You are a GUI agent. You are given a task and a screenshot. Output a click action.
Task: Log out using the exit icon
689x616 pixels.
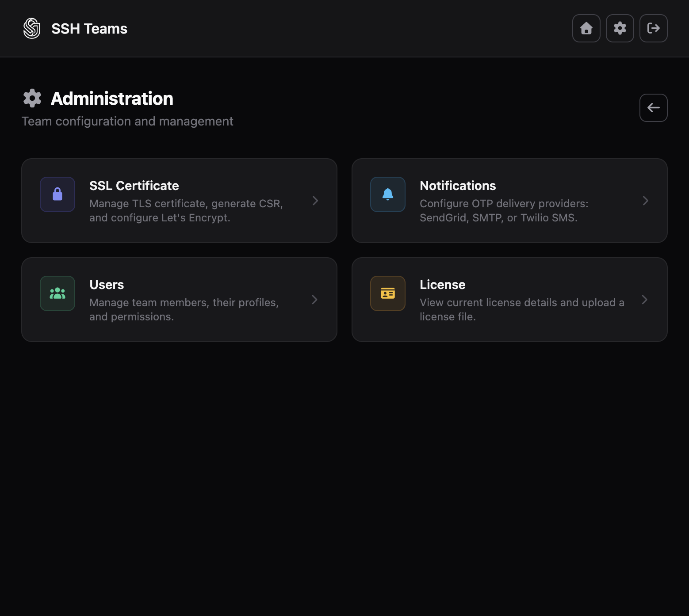point(654,28)
